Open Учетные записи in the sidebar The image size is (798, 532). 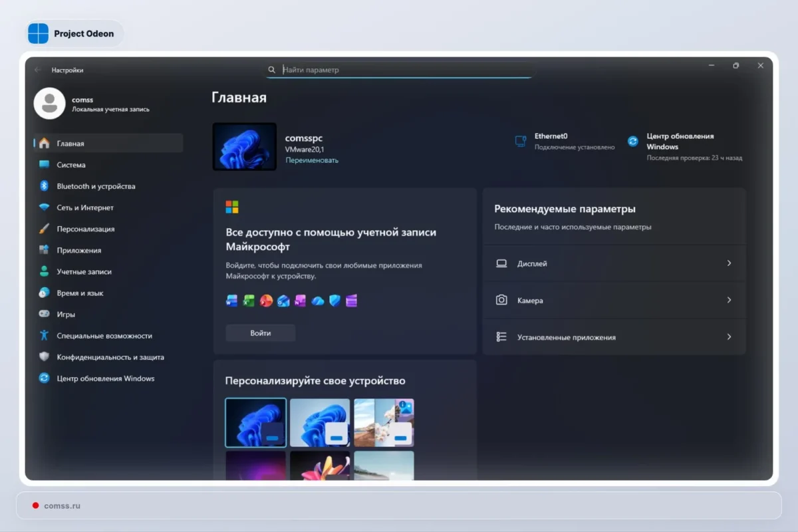tap(108, 271)
